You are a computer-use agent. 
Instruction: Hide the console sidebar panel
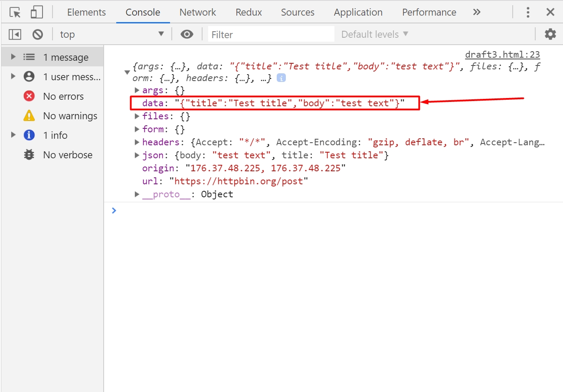point(15,34)
